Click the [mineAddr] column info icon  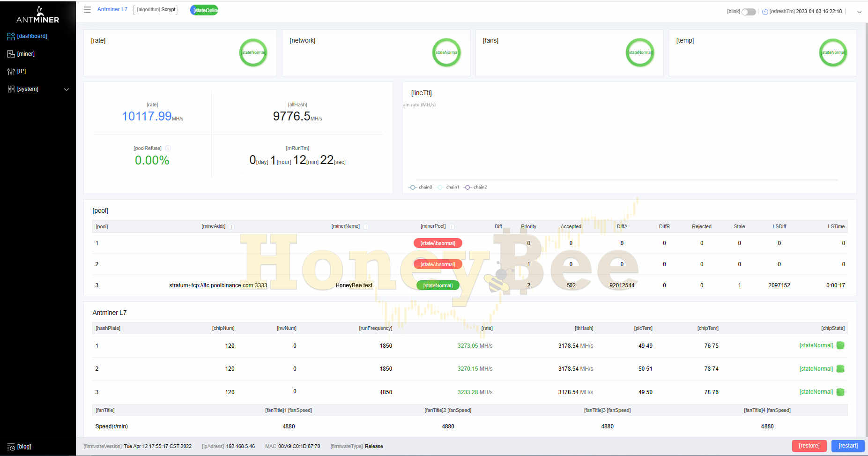pos(231,226)
